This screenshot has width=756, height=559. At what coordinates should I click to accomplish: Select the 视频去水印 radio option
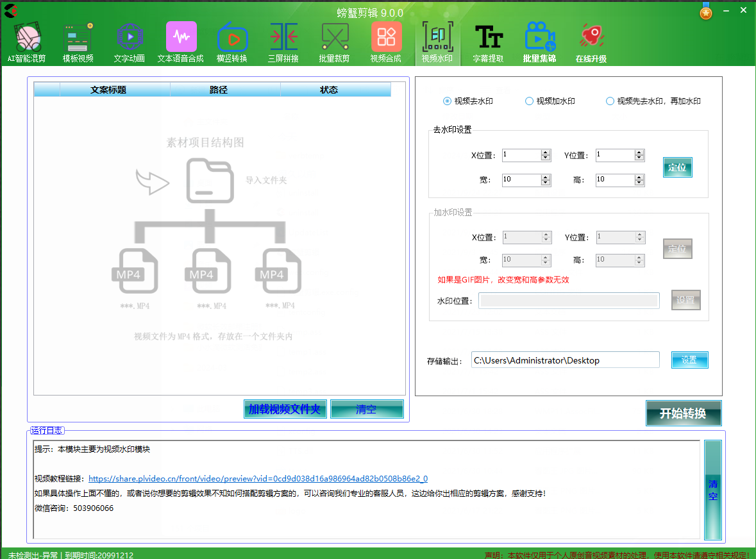point(448,101)
